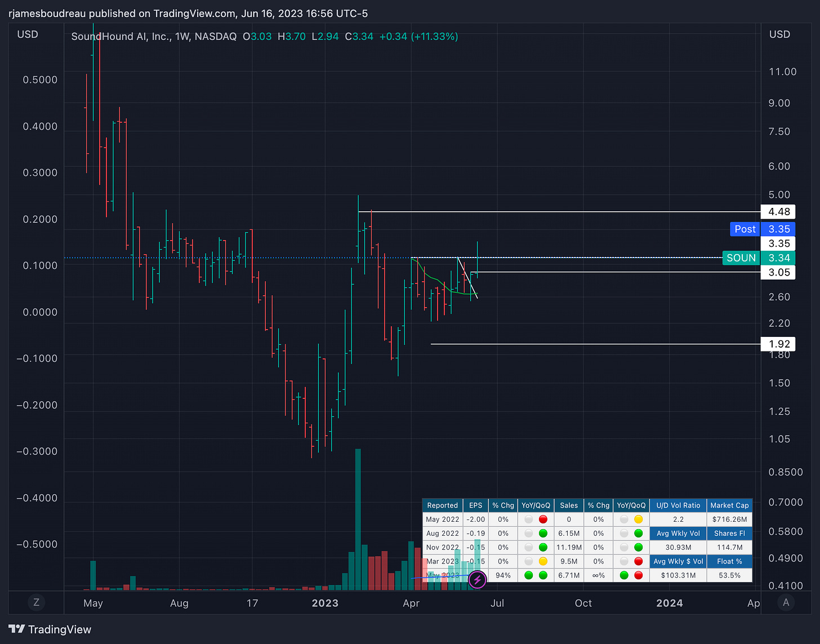Click the 2023 label on the time axis
The height and width of the screenshot is (644, 820).
[325, 603]
